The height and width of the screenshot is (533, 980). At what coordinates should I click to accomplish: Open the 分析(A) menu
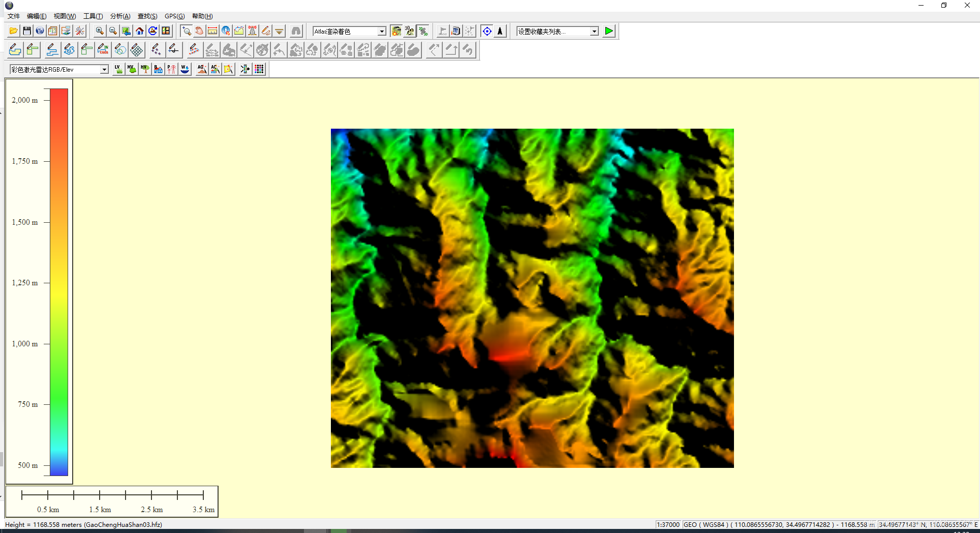tap(120, 16)
